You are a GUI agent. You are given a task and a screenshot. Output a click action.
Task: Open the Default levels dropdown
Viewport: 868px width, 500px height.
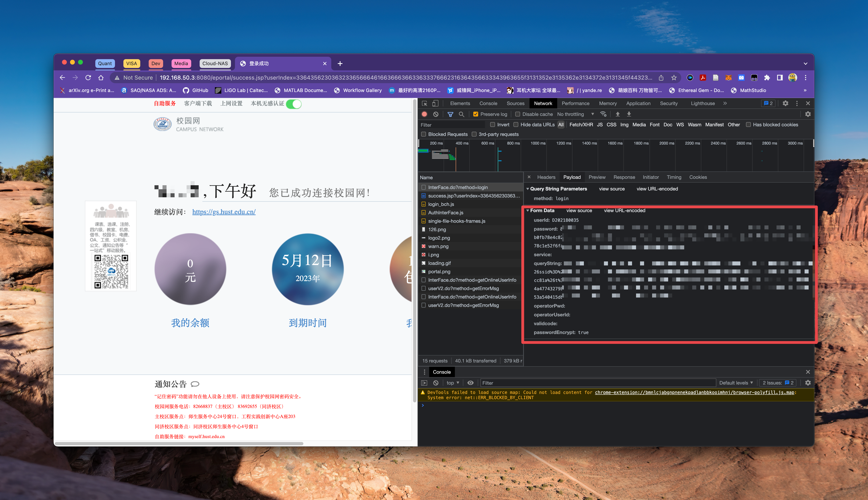736,383
